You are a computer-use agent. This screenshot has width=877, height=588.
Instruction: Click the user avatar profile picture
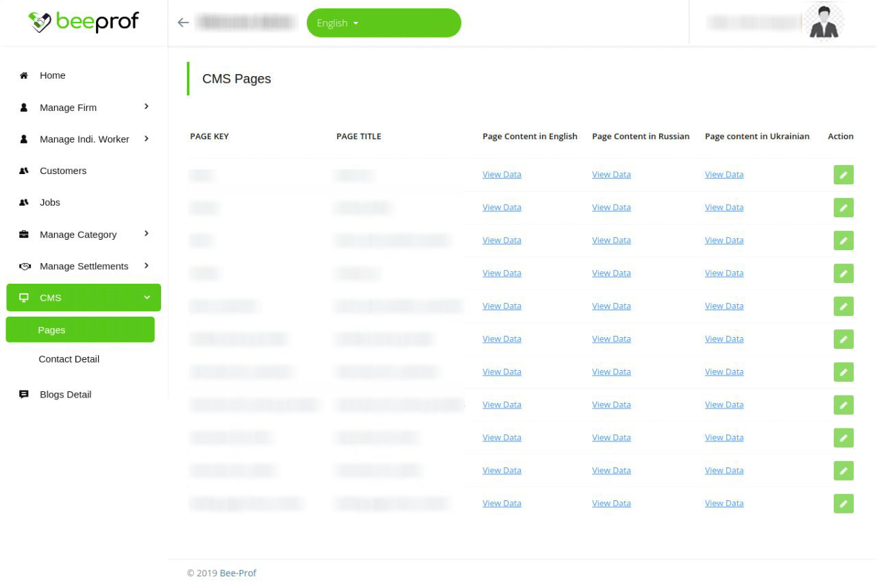click(823, 23)
